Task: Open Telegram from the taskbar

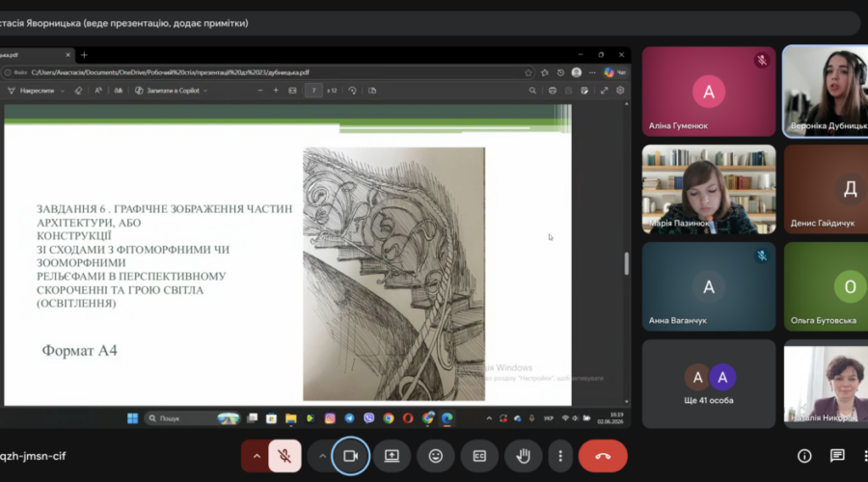Action: point(349,418)
